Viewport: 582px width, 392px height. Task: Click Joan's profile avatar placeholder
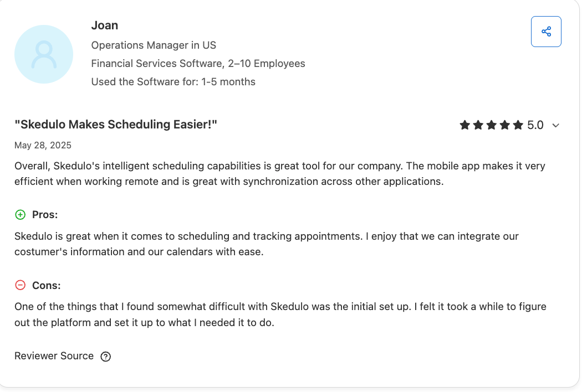pos(44,54)
